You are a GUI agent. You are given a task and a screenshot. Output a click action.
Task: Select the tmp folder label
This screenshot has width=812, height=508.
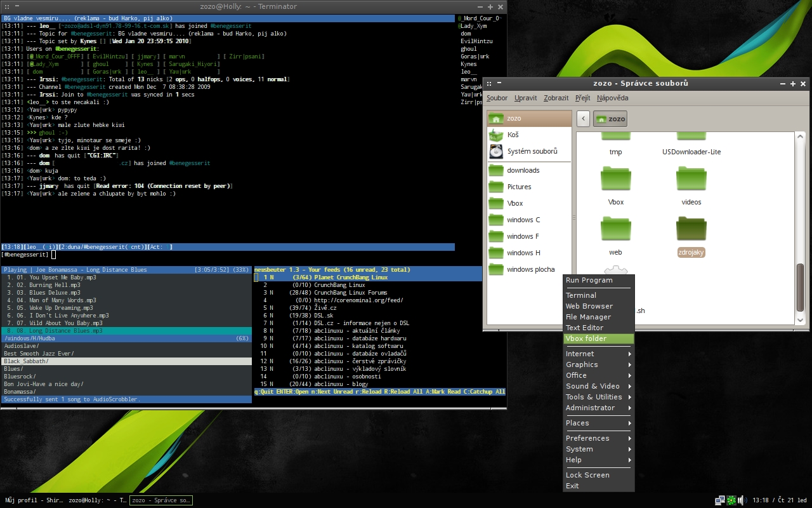[616, 152]
